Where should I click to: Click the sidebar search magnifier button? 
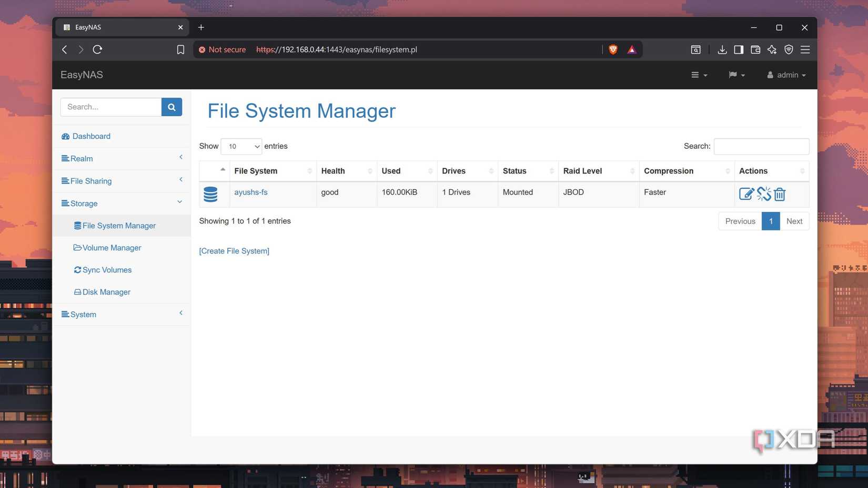[171, 107]
